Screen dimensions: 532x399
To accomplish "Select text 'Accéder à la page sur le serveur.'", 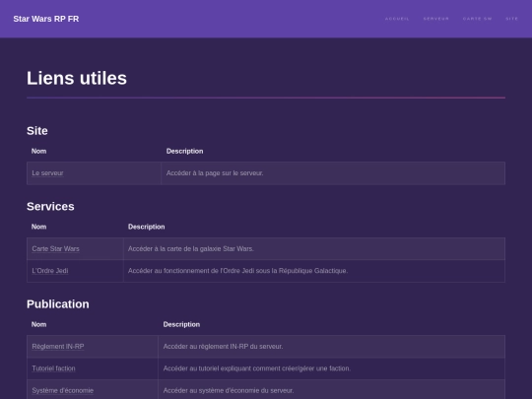I will (215, 173).
